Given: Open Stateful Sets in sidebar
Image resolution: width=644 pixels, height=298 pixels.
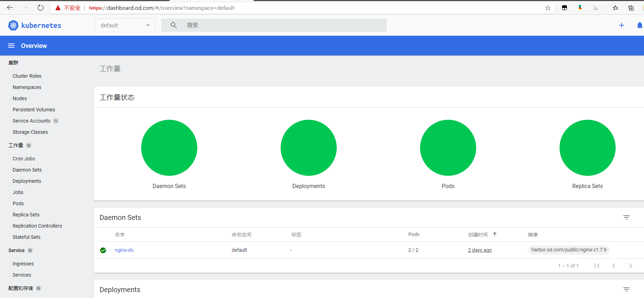Looking at the screenshot, I should [27, 237].
